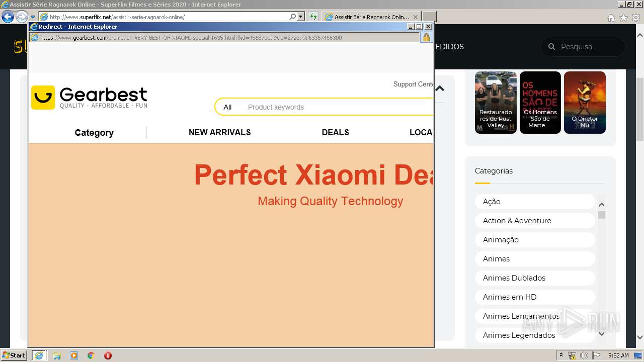Click the volume speaker tray icon

pyautogui.click(x=584, y=355)
